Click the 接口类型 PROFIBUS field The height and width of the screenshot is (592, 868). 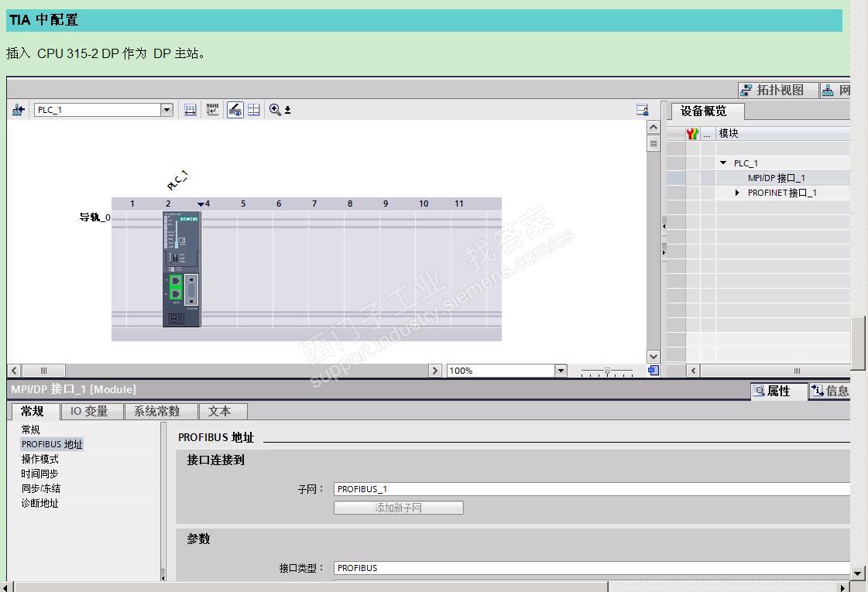coord(592,568)
